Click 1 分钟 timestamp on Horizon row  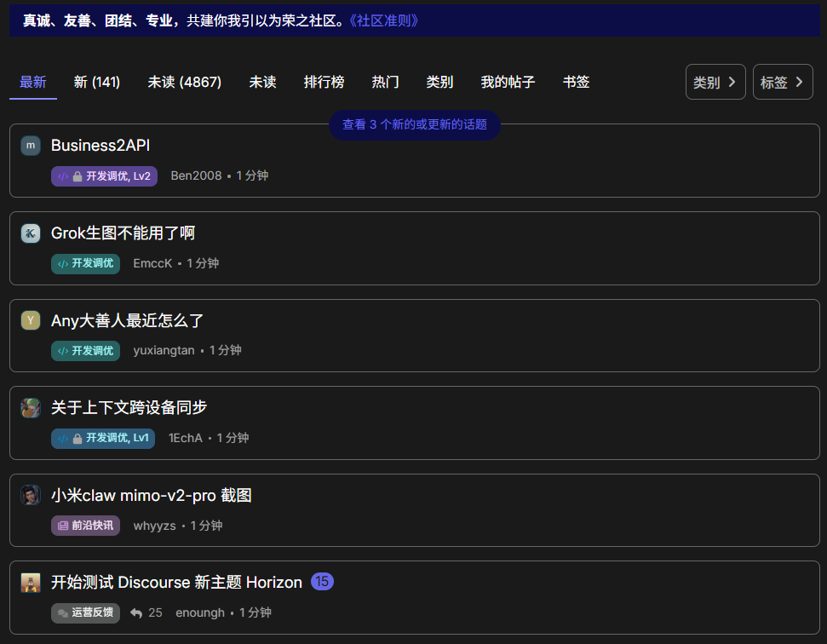[256, 612]
